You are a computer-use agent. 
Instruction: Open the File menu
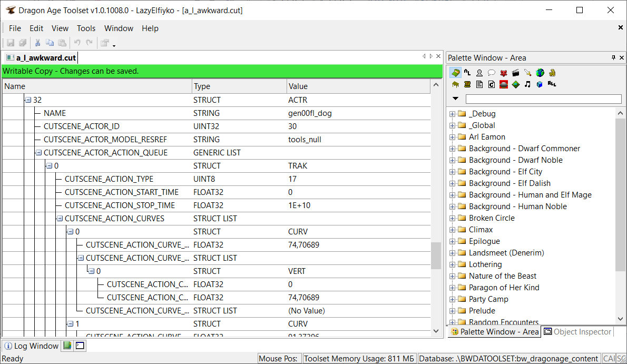click(15, 28)
